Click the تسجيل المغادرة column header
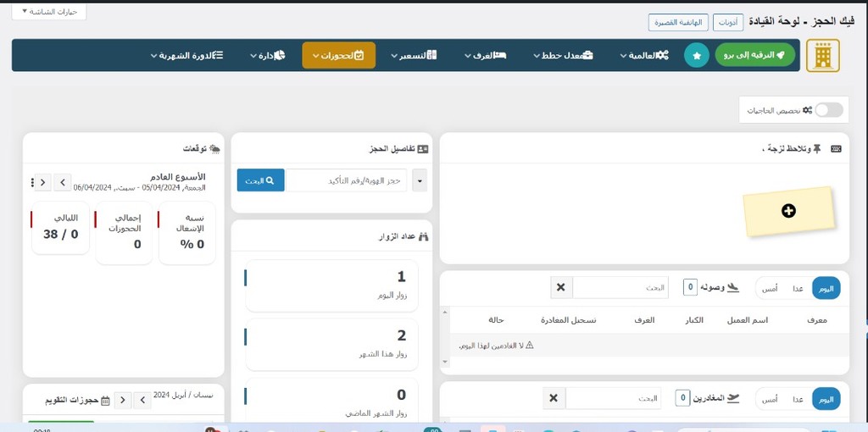 (569, 320)
